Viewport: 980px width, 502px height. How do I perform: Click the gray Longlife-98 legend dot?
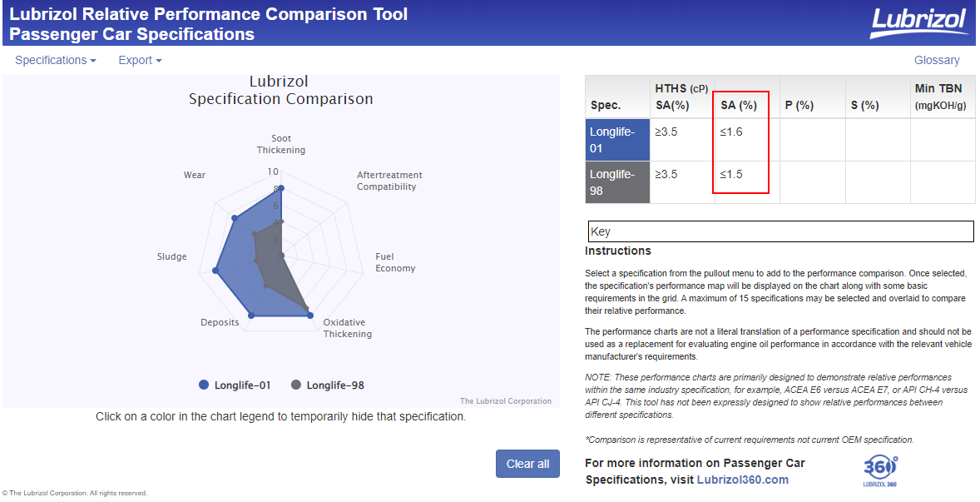[x=296, y=385]
